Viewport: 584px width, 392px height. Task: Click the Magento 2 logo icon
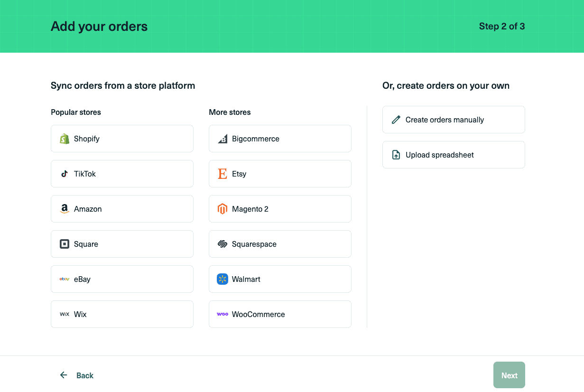(222, 209)
